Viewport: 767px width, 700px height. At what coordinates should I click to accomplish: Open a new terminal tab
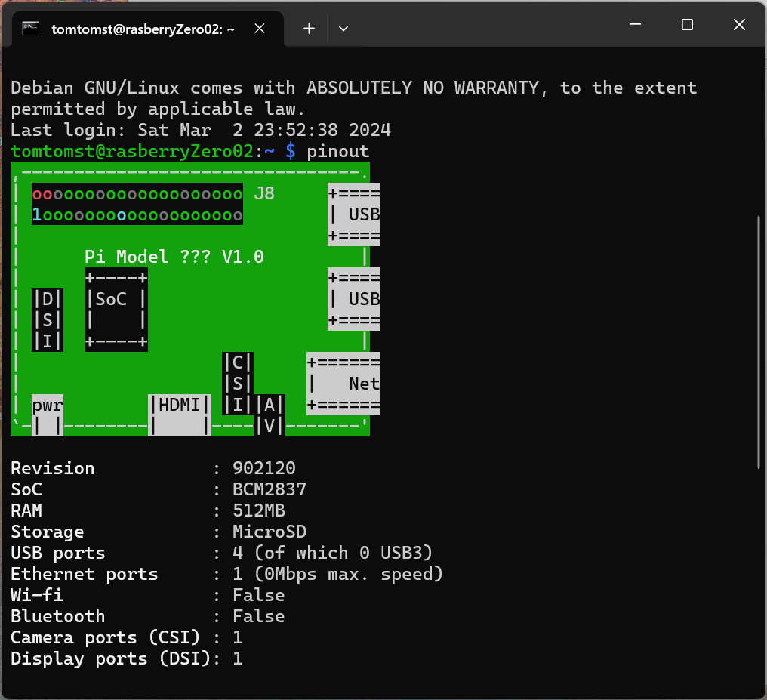pos(309,29)
